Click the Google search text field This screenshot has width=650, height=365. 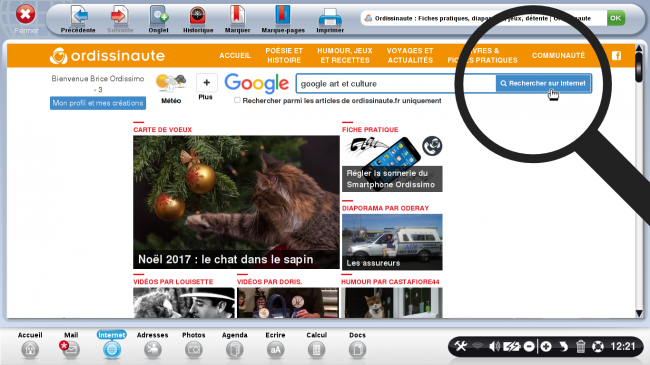pos(396,84)
